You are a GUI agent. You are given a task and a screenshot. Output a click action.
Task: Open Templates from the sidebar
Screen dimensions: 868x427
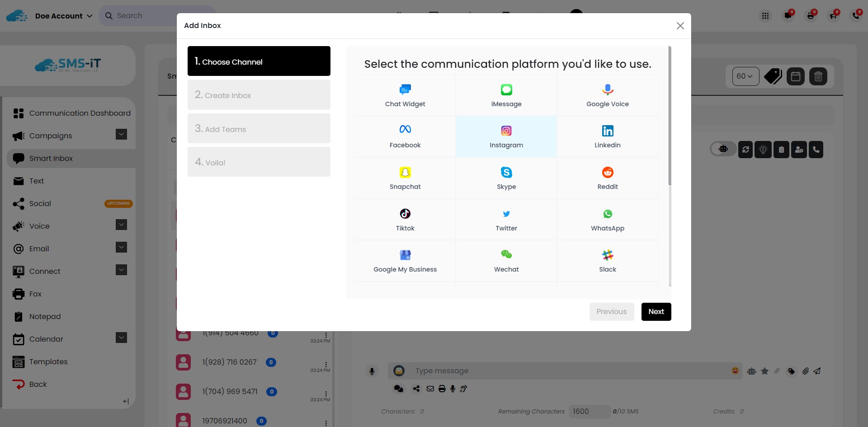coord(71,362)
